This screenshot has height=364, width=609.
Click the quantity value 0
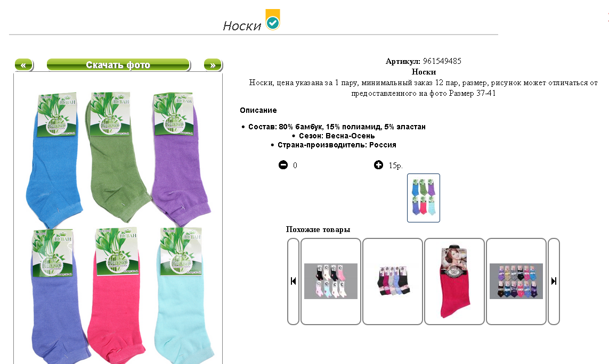click(295, 166)
